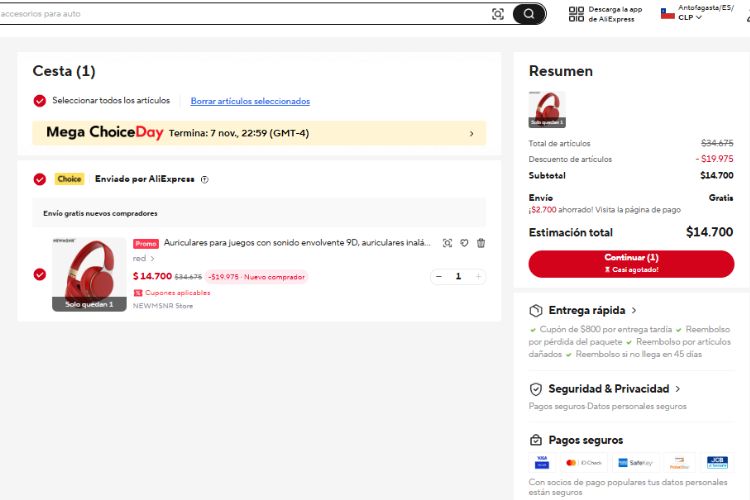This screenshot has height=500, width=750.
Task: Add headphones to wishlist heart icon
Action: pyautogui.click(x=464, y=243)
